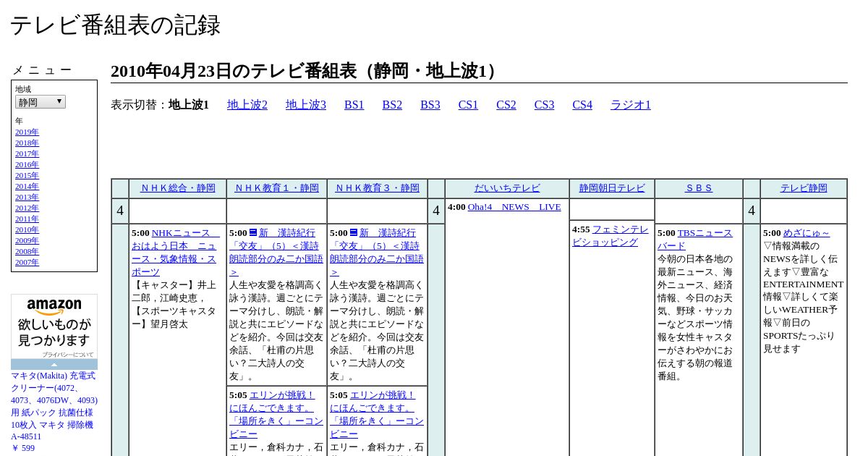This screenshot has height=456, width=868.
Task: Open the 2013年 archive link
Action: [27, 197]
